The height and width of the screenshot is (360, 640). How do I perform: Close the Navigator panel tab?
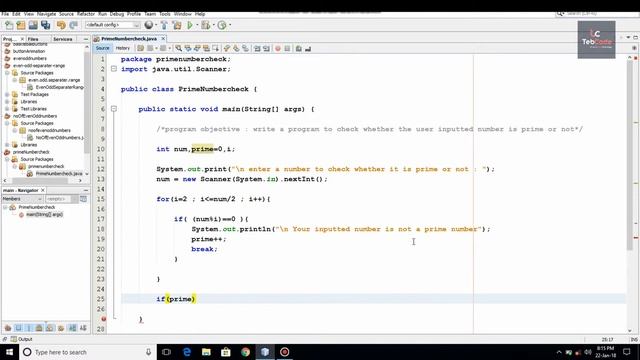click(x=43, y=190)
